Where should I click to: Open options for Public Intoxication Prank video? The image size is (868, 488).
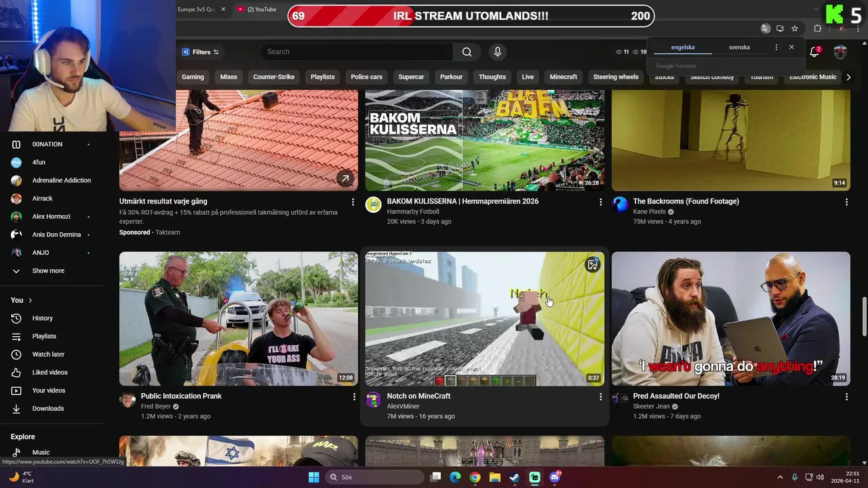pyautogui.click(x=354, y=396)
